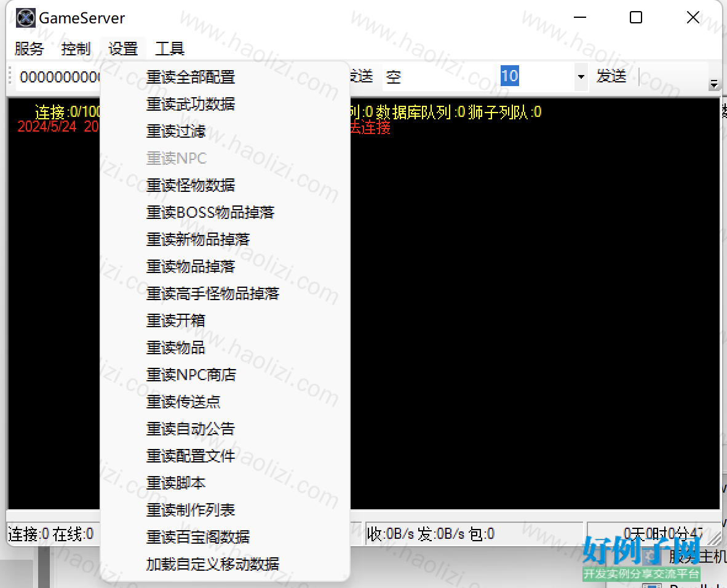727x588 pixels.
Task: Open the 控制 menu
Action: pyautogui.click(x=76, y=49)
